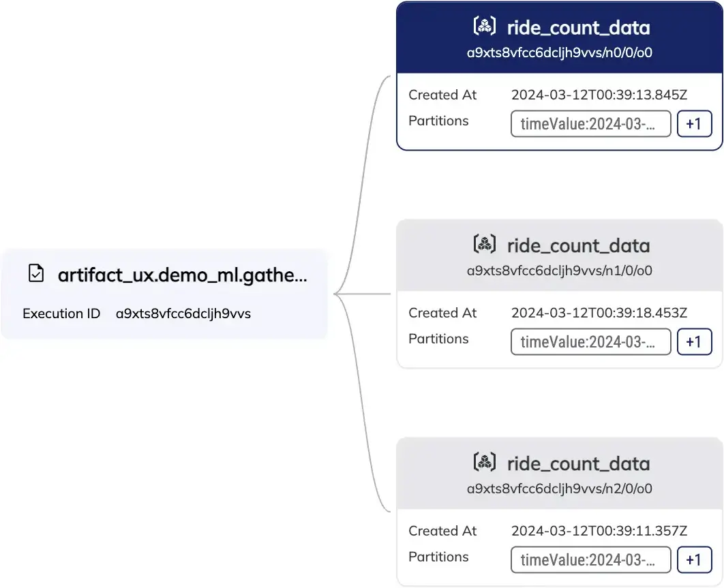Image resolution: width=724 pixels, height=588 pixels.
Task: Expand partitions with the bottom card's +1 button
Action: click(x=694, y=559)
